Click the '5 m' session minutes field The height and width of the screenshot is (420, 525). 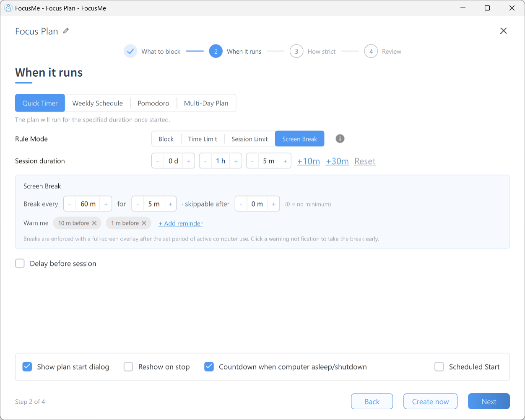click(269, 161)
